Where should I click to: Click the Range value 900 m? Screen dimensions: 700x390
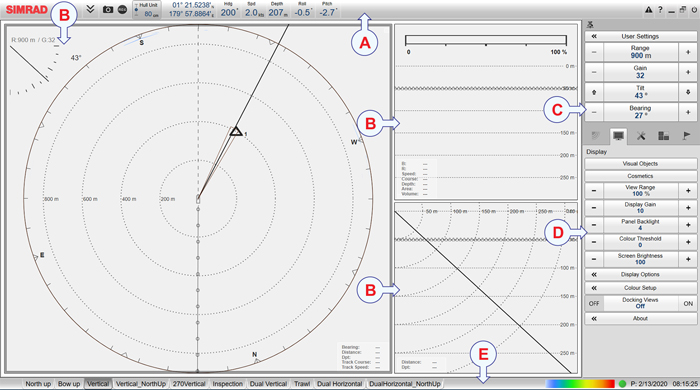pos(641,56)
